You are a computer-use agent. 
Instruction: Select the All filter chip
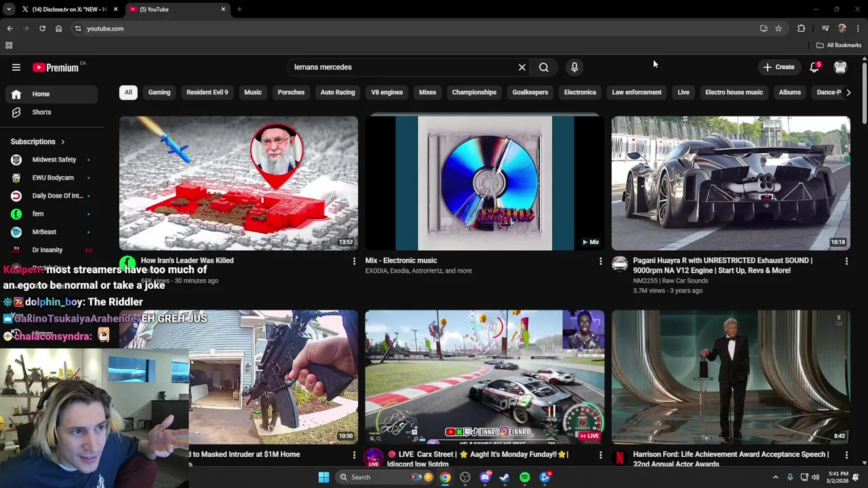(128, 92)
